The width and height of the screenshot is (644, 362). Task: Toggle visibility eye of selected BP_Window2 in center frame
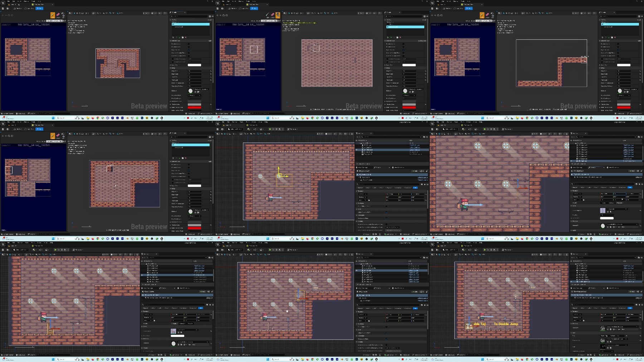pyautogui.click(x=357, y=150)
